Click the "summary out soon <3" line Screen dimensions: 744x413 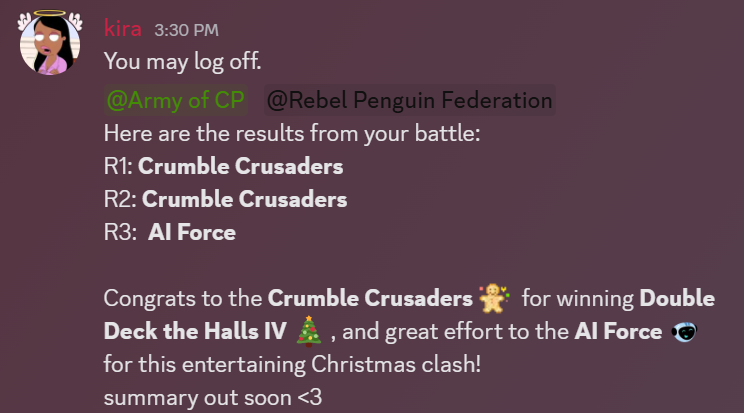click(210, 395)
